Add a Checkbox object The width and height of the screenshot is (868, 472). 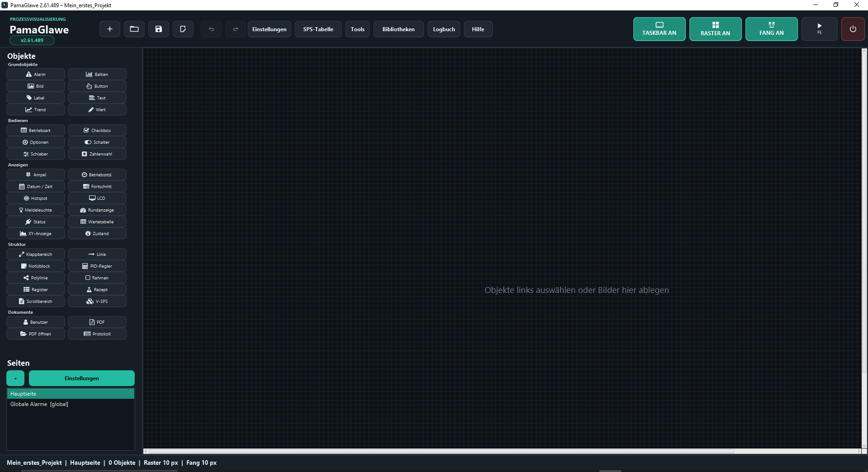[x=97, y=130]
